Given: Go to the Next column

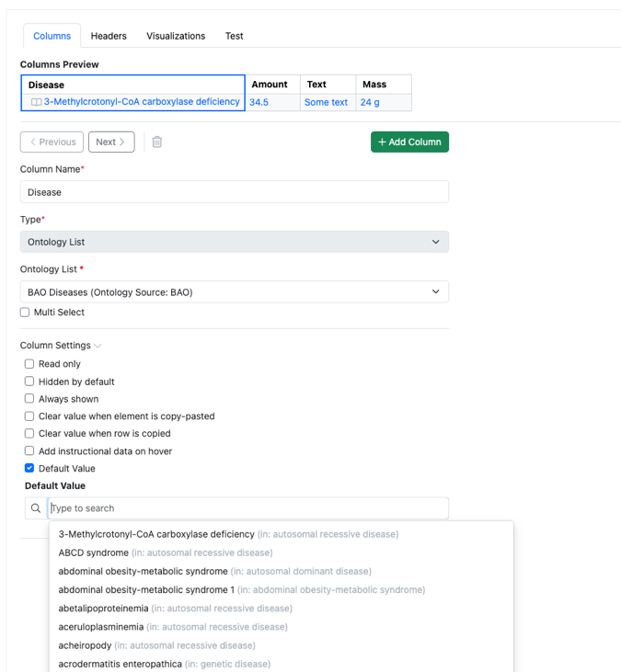Looking at the screenshot, I should pos(111,142).
